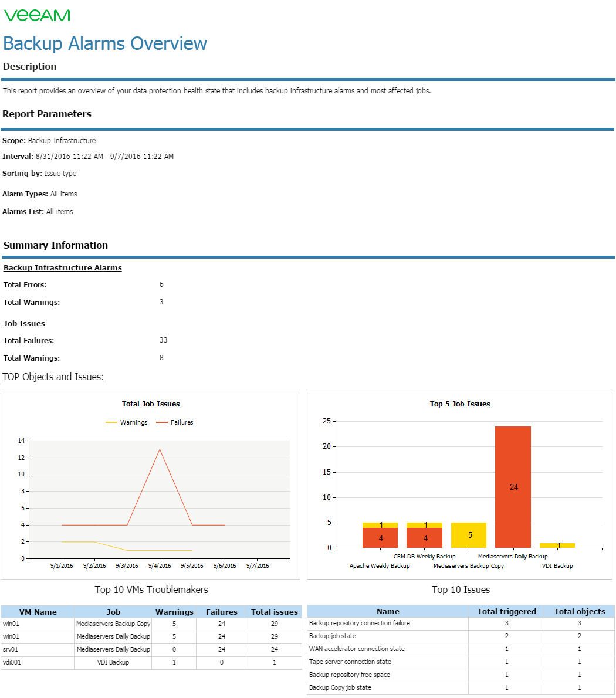
Task: Select the Backup Copy job state row
Action: coord(461,688)
